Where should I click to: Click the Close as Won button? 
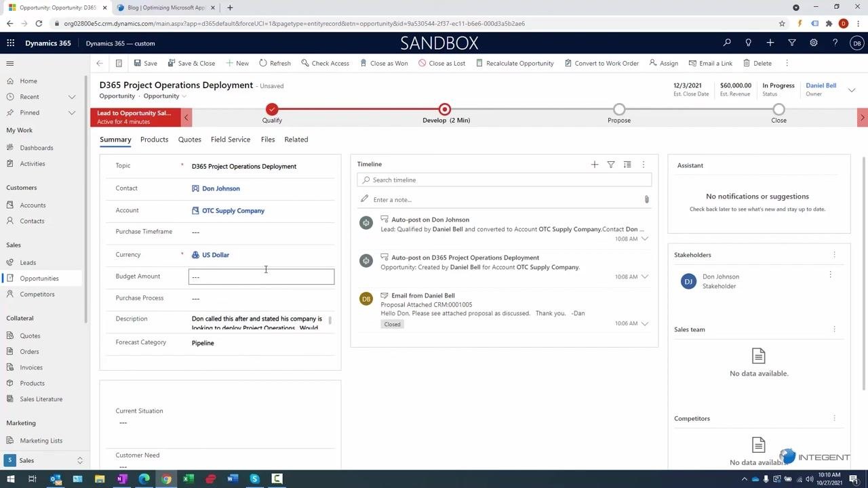click(383, 63)
